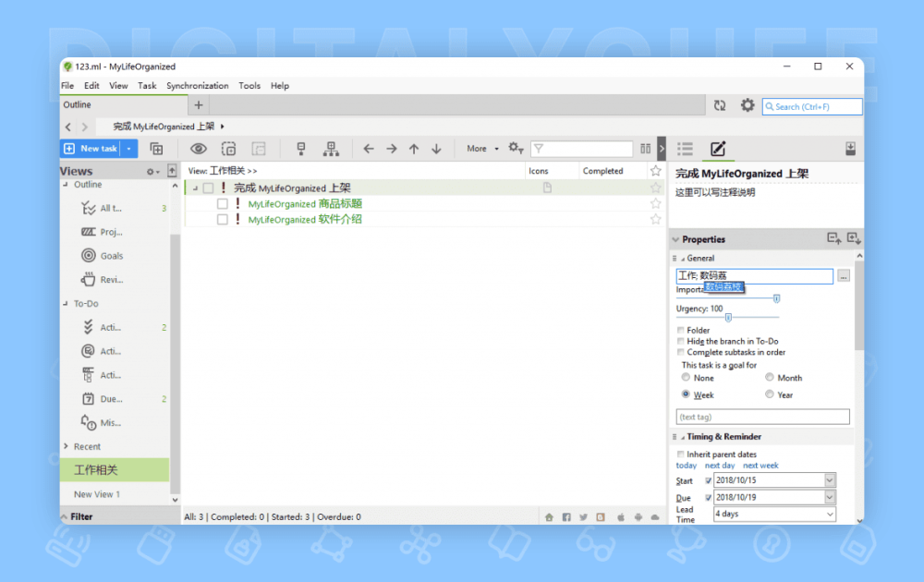Screen dimensions: 924x582
Task: Star the MyLifeOrganized 商品标题 task
Action: tap(655, 204)
